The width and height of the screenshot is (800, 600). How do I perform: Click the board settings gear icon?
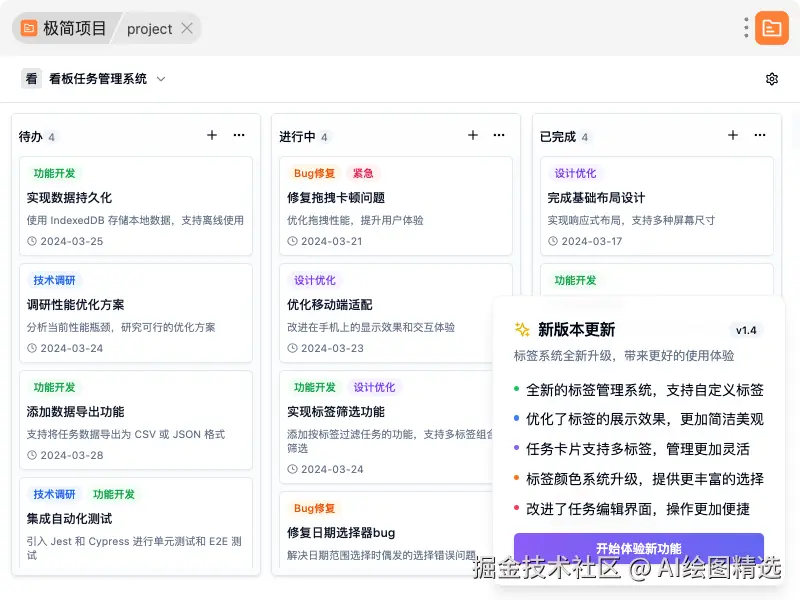tap(771, 78)
